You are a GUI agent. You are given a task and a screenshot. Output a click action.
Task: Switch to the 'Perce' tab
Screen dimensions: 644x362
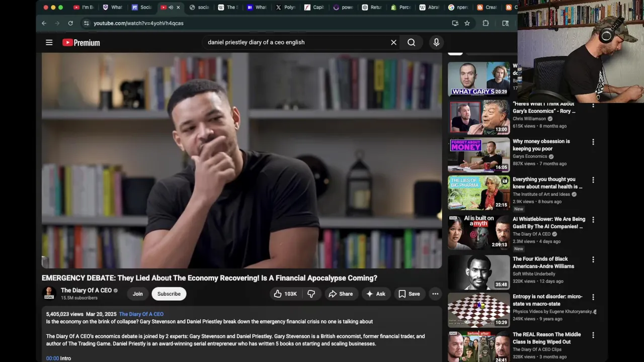tap(401, 8)
